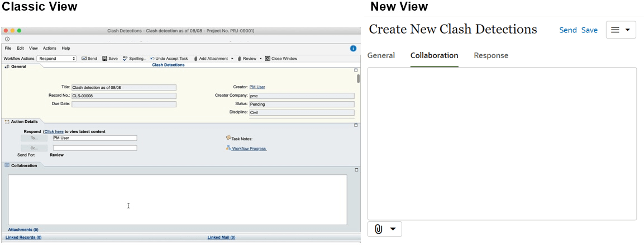This screenshot has width=644, height=247.
Task: Click the General section icon in Classic View
Action: point(7,66)
